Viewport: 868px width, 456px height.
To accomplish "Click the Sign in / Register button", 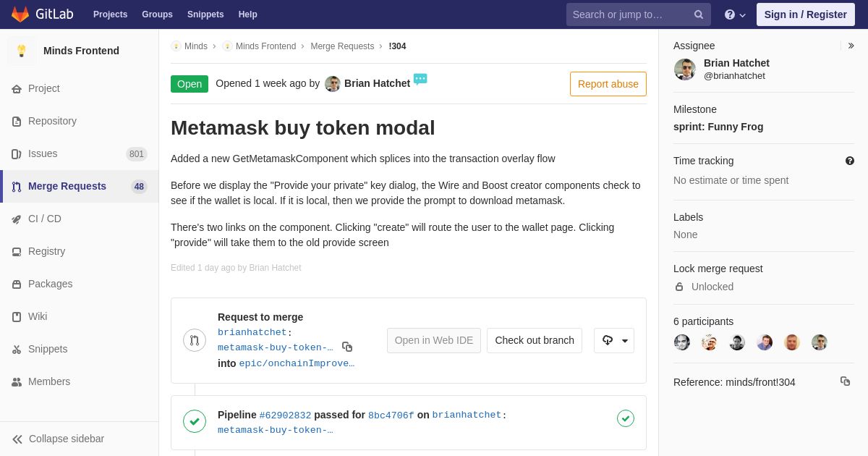I will coord(806,14).
